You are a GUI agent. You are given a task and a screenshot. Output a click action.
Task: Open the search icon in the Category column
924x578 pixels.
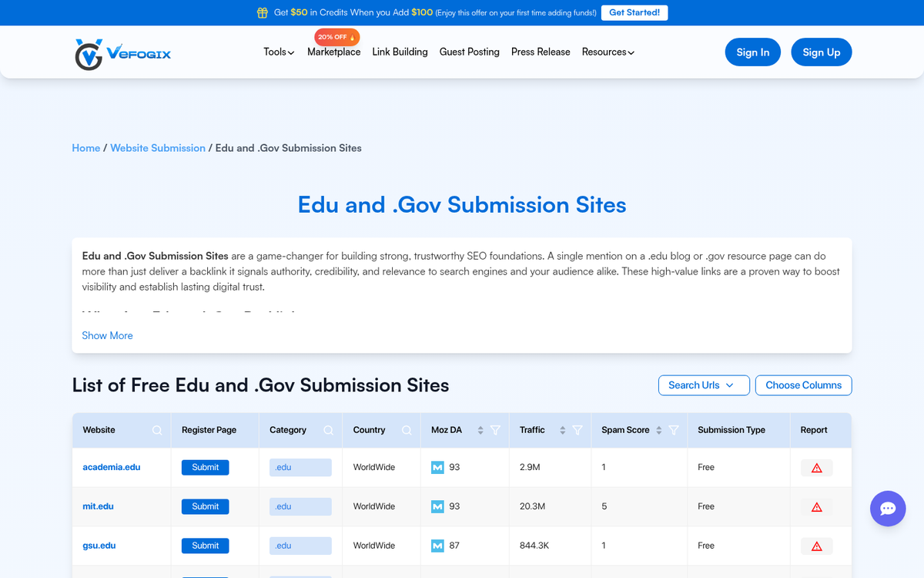pyautogui.click(x=328, y=430)
